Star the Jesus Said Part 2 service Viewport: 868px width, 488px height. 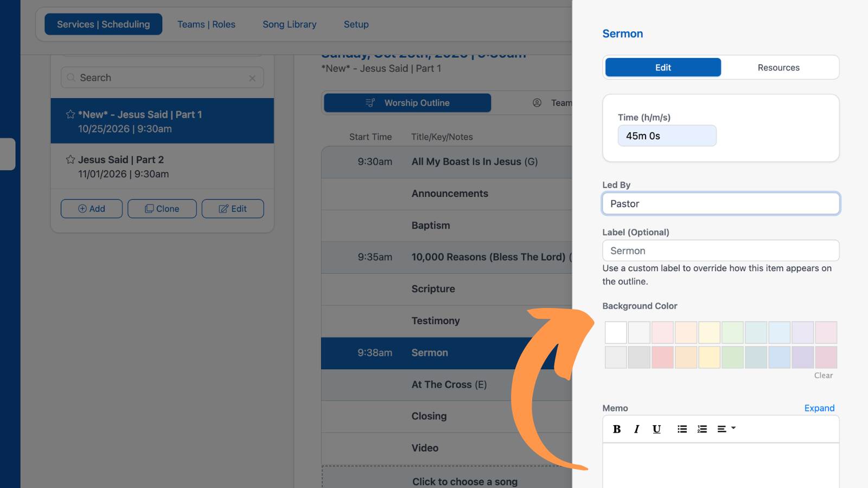tap(71, 159)
